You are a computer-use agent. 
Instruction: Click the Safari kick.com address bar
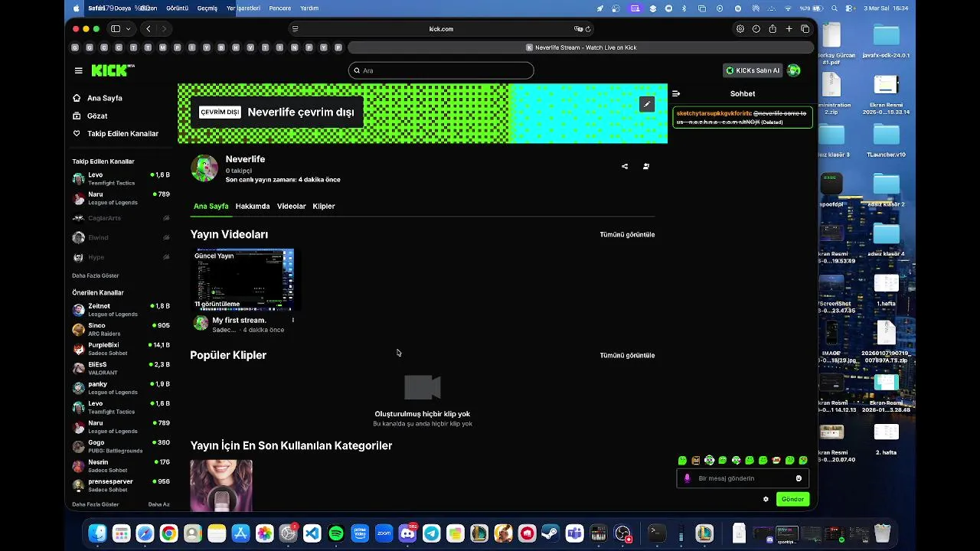pyautogui.click(x=441, y=29)
